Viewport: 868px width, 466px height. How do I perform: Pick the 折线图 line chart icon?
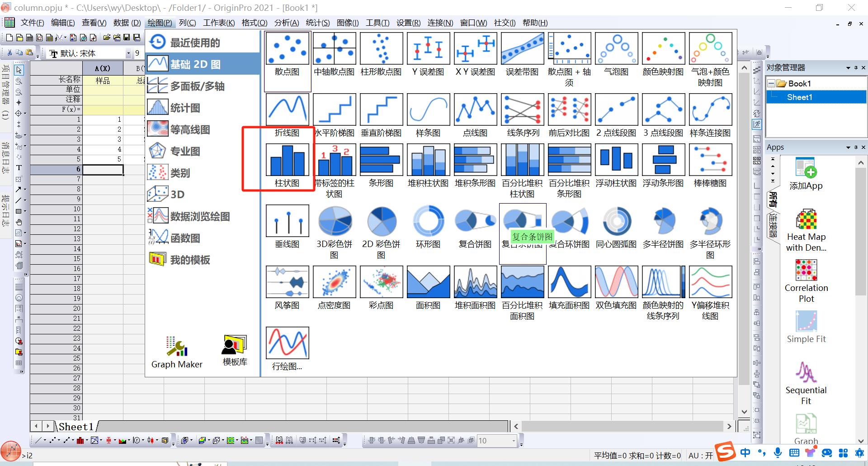click(287, 110)
